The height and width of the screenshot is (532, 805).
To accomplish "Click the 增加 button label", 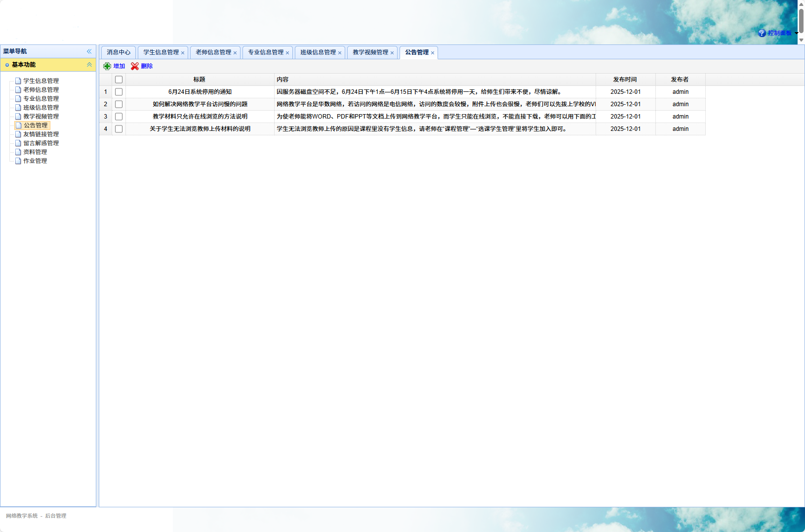I will pyautogui.click(x=119, y=66).
